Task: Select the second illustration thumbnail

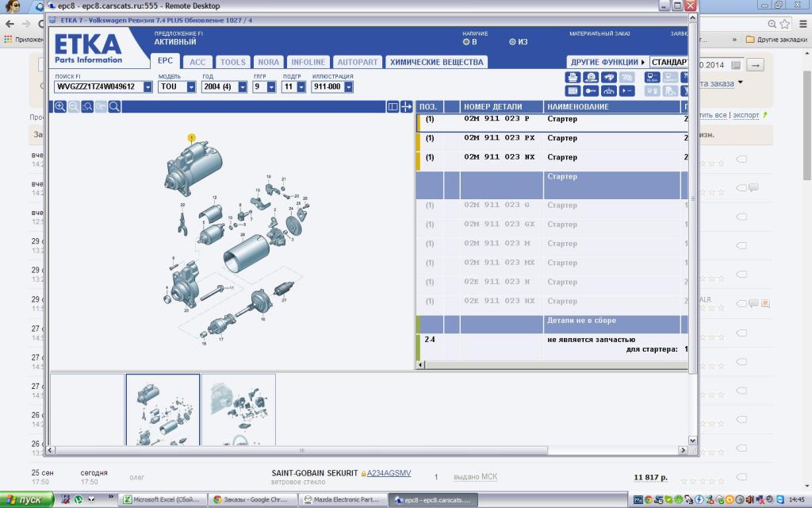Action: 239,410
